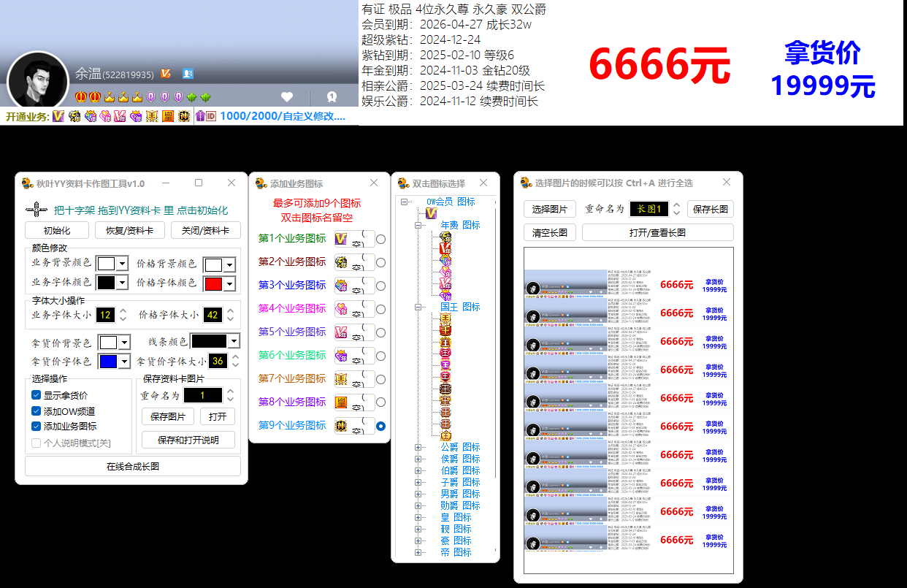This screenshot has height=588, width=907.
Task: Click the 长图1 rename input field
Action: click(x=648, y=209)
